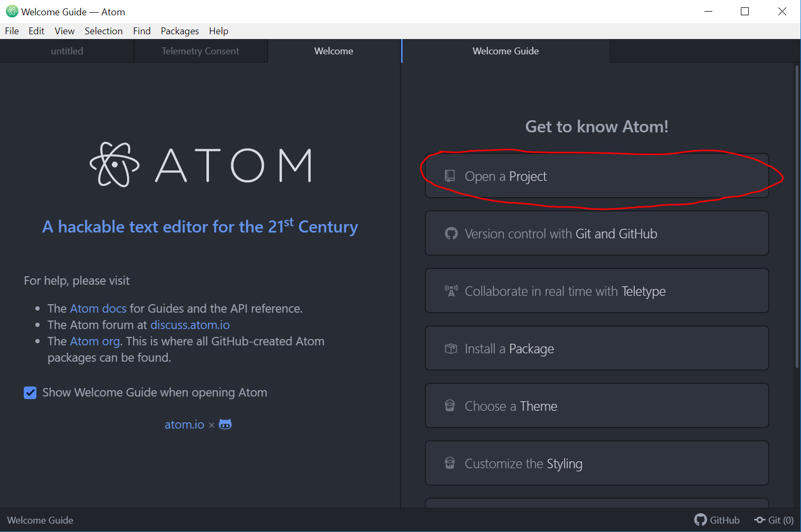Click the Atom app icon in title bar

12,12
